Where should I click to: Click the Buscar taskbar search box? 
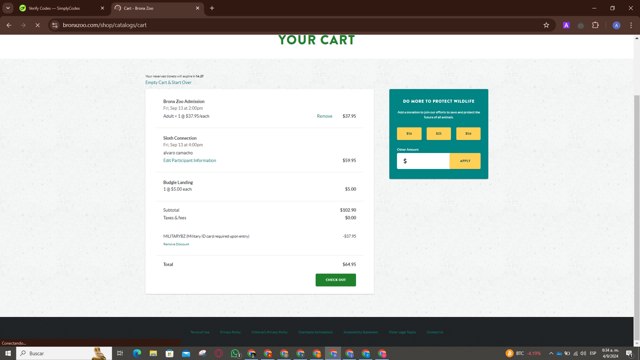click(64, 353)
